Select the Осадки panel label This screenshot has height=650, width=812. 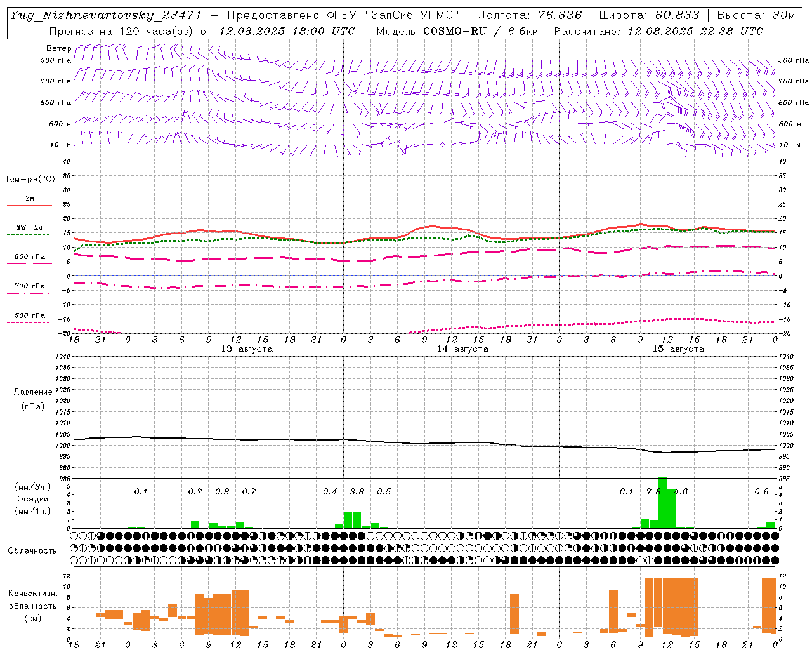tap(32, 499)
